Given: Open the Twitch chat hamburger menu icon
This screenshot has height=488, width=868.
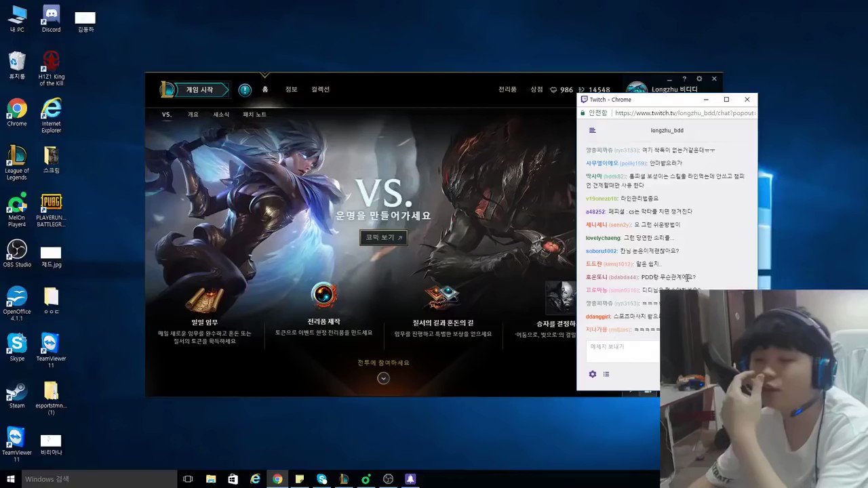Looking at the screenshot, I should pyautogui.click(x=592, y=130).
